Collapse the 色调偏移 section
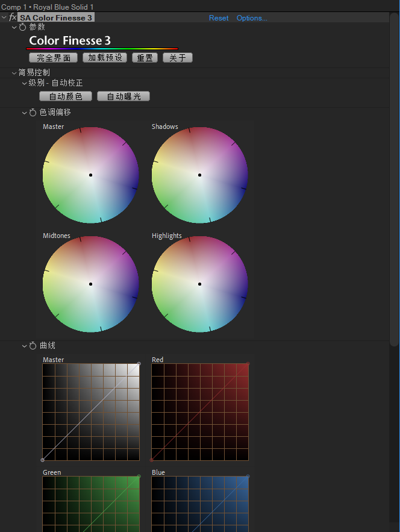The image size is (400, 532). (25, 113)
